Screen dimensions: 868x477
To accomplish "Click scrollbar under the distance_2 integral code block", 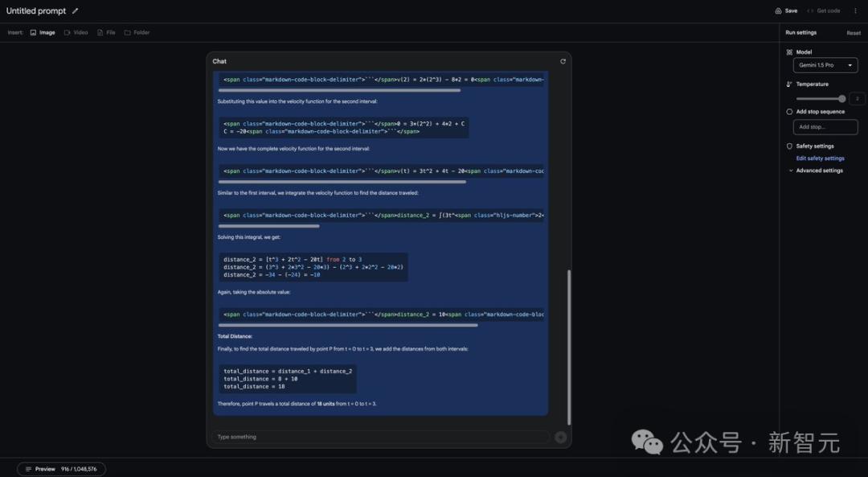I will tap(268, 226).
